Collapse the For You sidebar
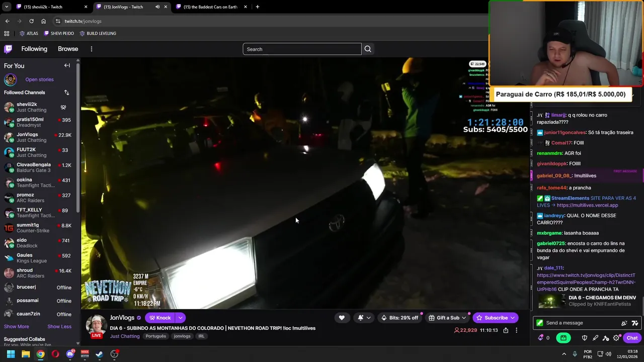This screenshot has width=644, height=362. click(67, 65)
